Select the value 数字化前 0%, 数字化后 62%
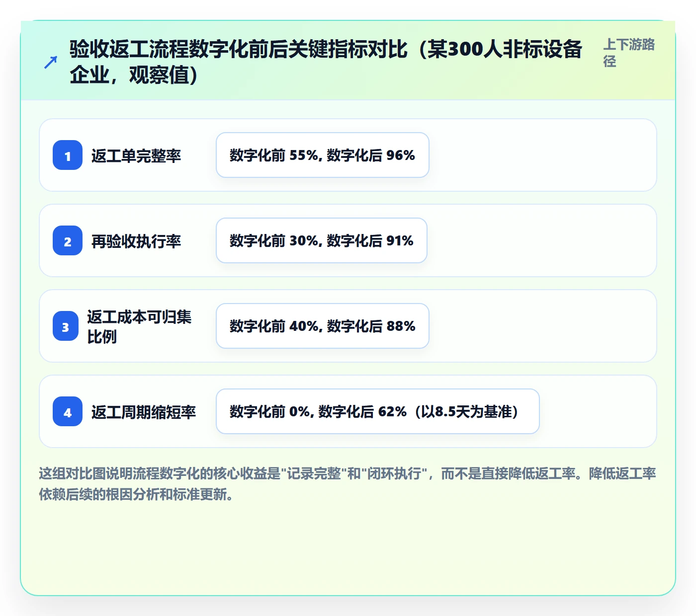This screenshot has width=696, height=616. coord(378,411)
